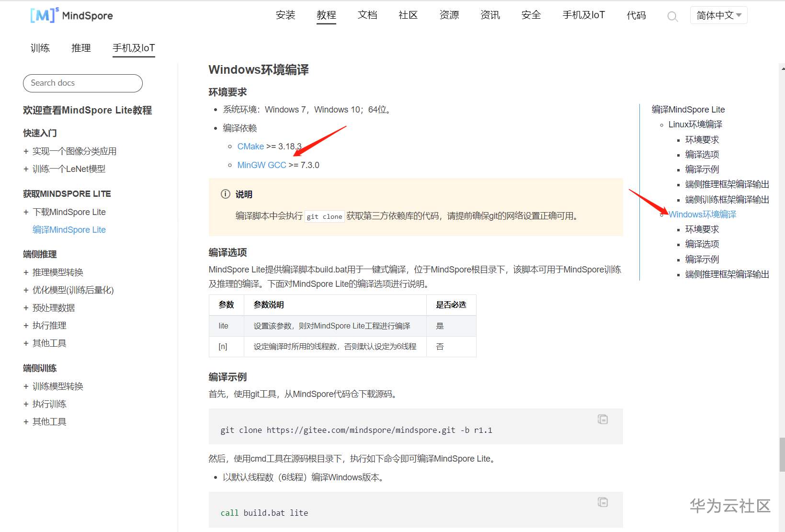
Task: Copy the git clone code block
Action: click(x=603, y=419)
